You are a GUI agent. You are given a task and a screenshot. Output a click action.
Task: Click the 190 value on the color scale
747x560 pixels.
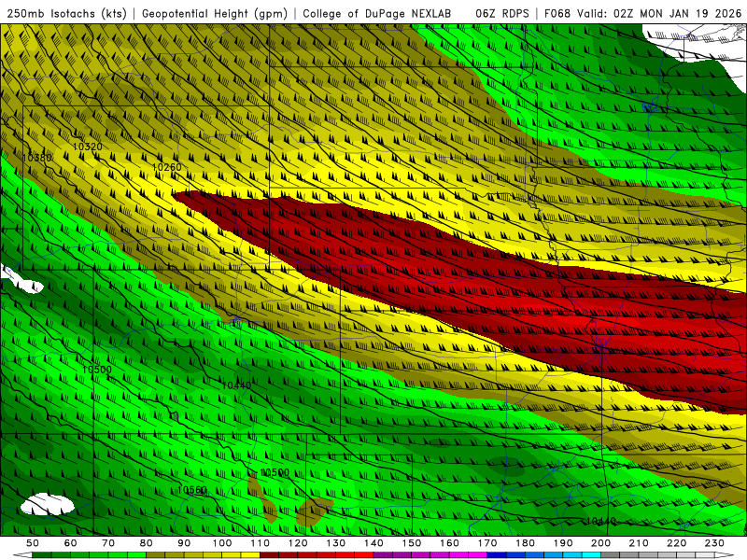pyautogui.click(x=563, y=543)
